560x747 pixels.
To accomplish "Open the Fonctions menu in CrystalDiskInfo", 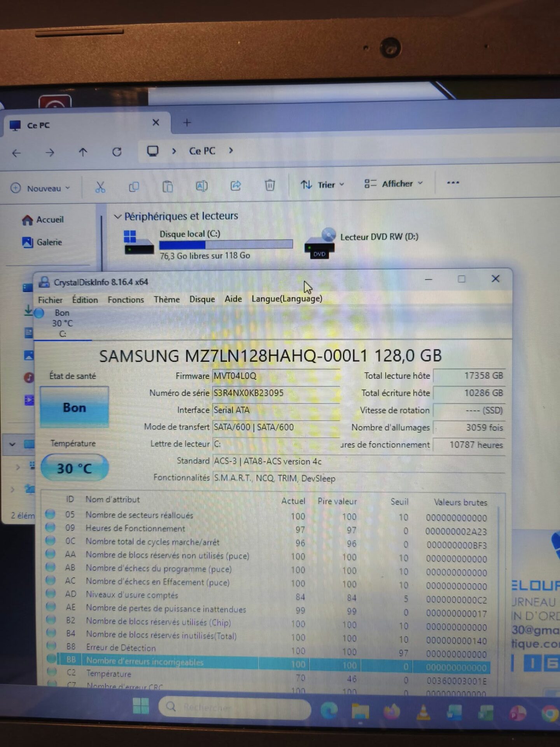I will click(126, 300).
